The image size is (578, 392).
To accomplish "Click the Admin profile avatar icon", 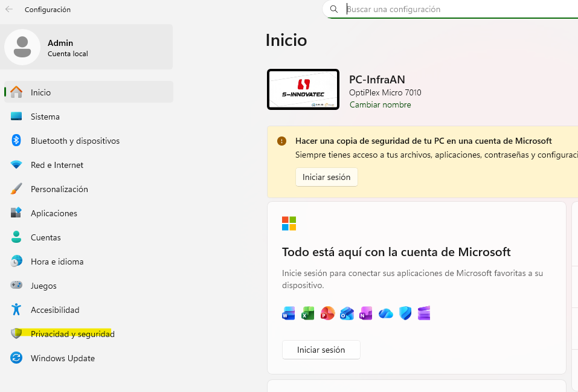I will point(22,47).
